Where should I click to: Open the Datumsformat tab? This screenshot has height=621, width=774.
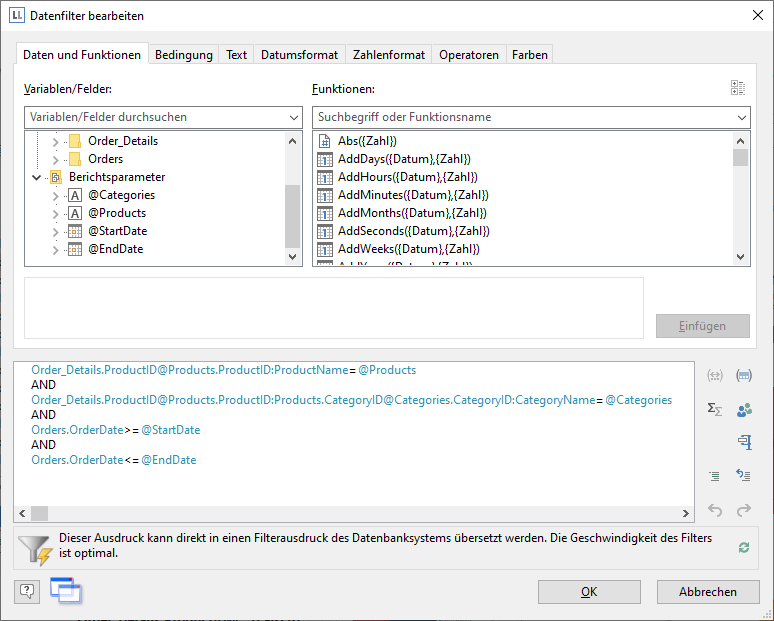[300, 55]
